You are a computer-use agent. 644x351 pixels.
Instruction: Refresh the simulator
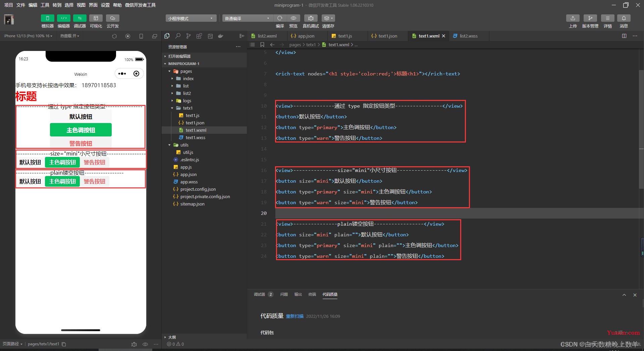click(114, 36)
